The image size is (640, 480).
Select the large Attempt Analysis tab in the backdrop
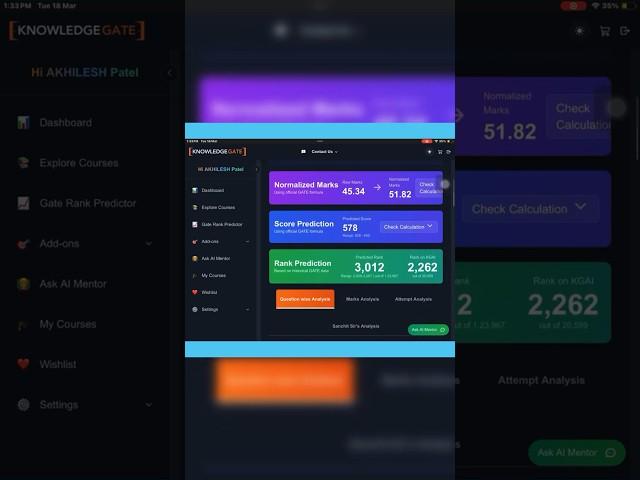pyautogui.click(x=541, y=380)
